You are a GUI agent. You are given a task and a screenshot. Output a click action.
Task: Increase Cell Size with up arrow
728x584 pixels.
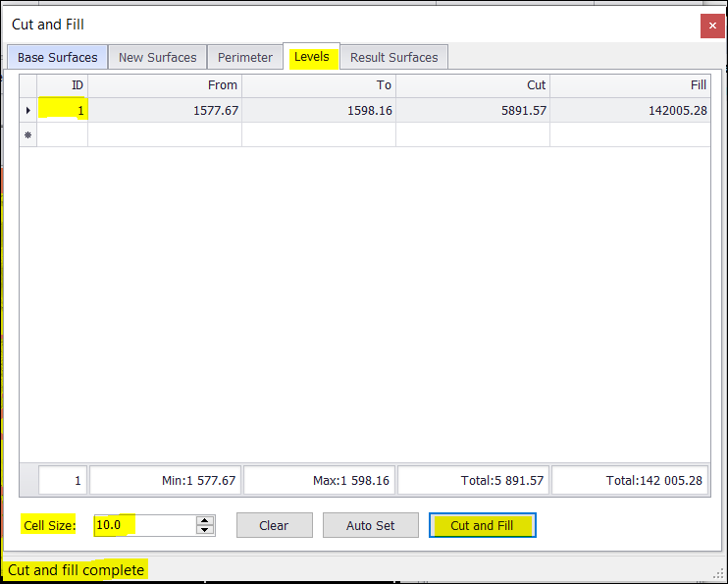point(205,520)
